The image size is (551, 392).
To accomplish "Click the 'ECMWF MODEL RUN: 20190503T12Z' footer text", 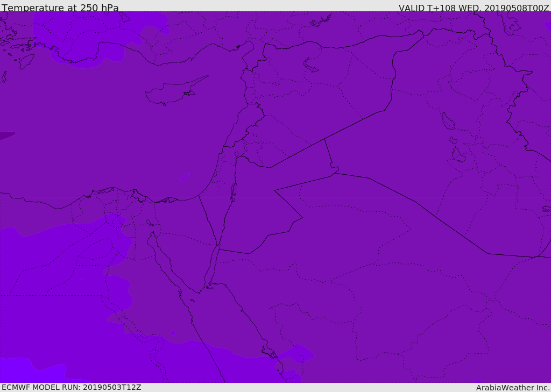I will click(72, 387).
